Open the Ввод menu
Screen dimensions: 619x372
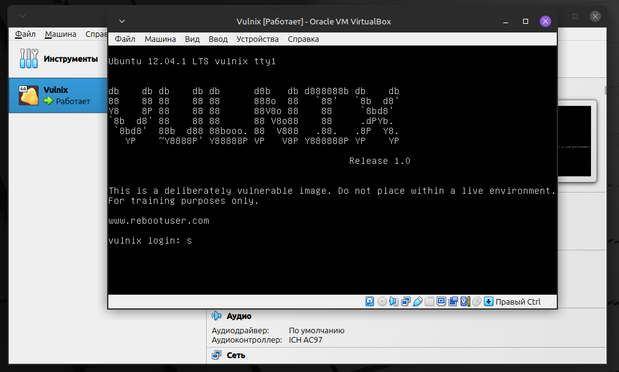[218, 39]
